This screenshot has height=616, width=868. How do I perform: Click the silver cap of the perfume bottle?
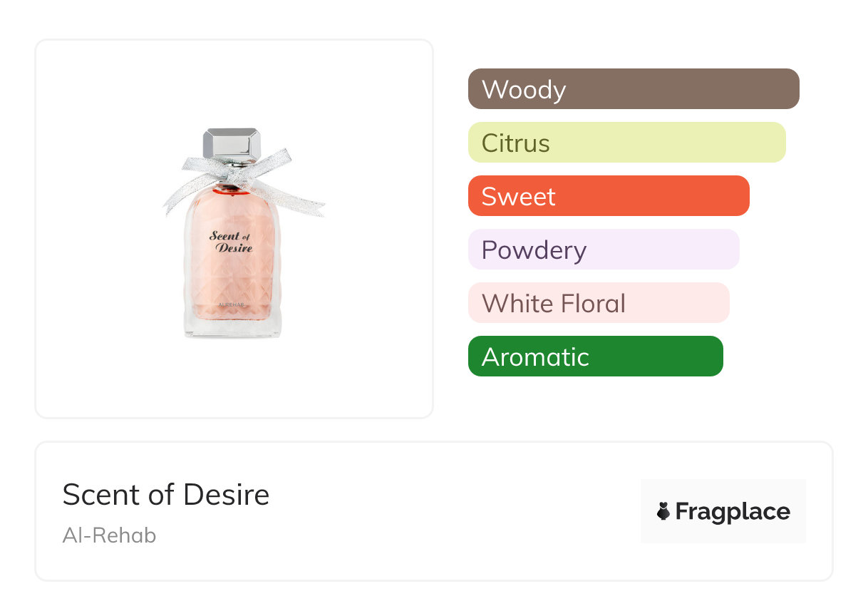pos(231,143)
